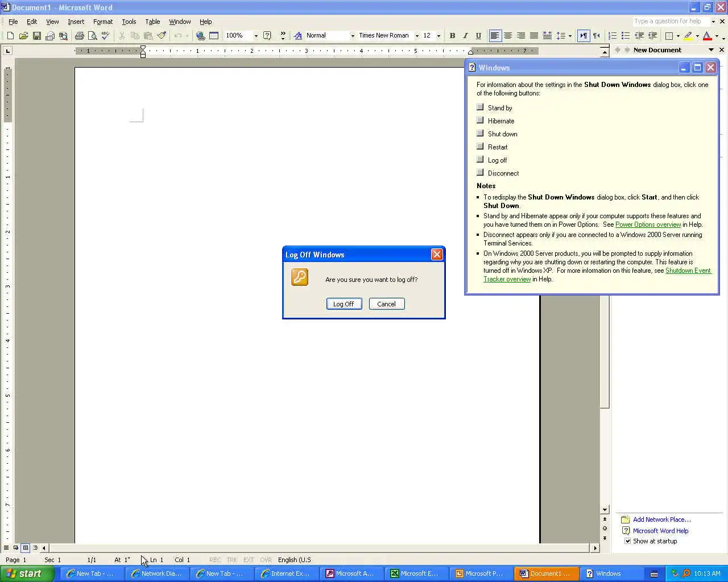Open the Power Options overview link

[648, 225]
